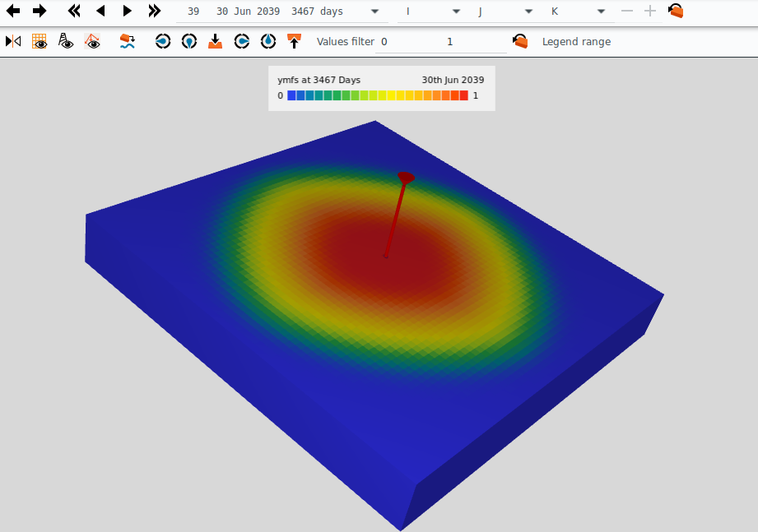The height and width of the screenshot is (532, 758).
Task: Reset the slice selection with the top orange icon
Action: point(676,12)
